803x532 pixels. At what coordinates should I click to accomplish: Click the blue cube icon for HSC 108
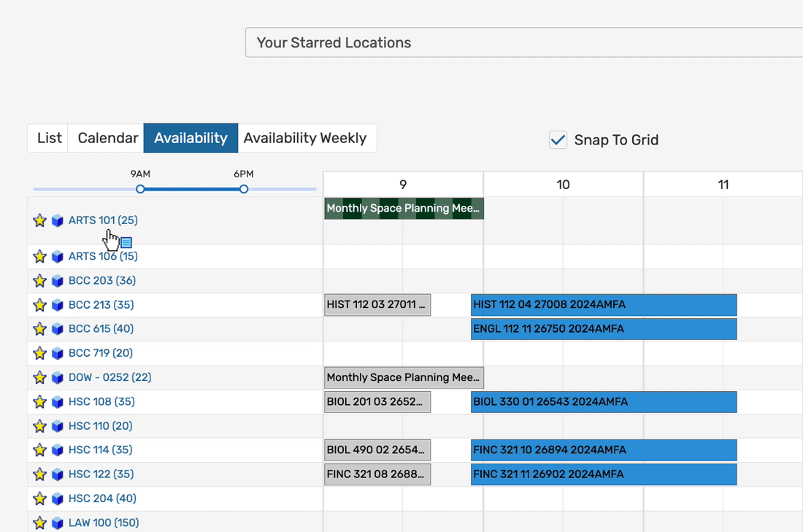[x=58, y=402]
